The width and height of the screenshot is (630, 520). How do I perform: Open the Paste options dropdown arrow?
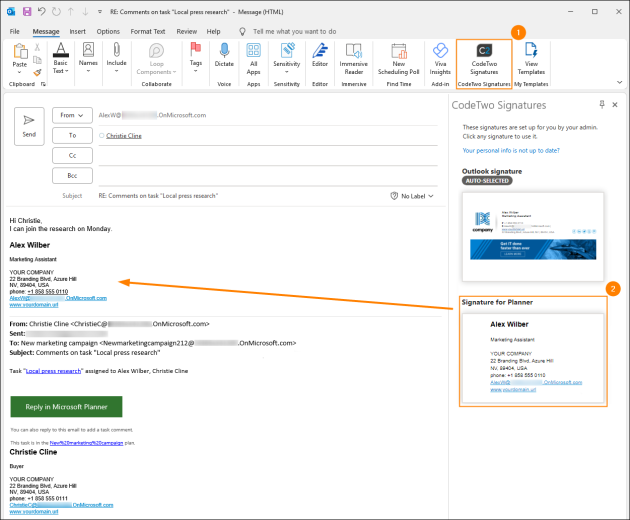[19, 73]
